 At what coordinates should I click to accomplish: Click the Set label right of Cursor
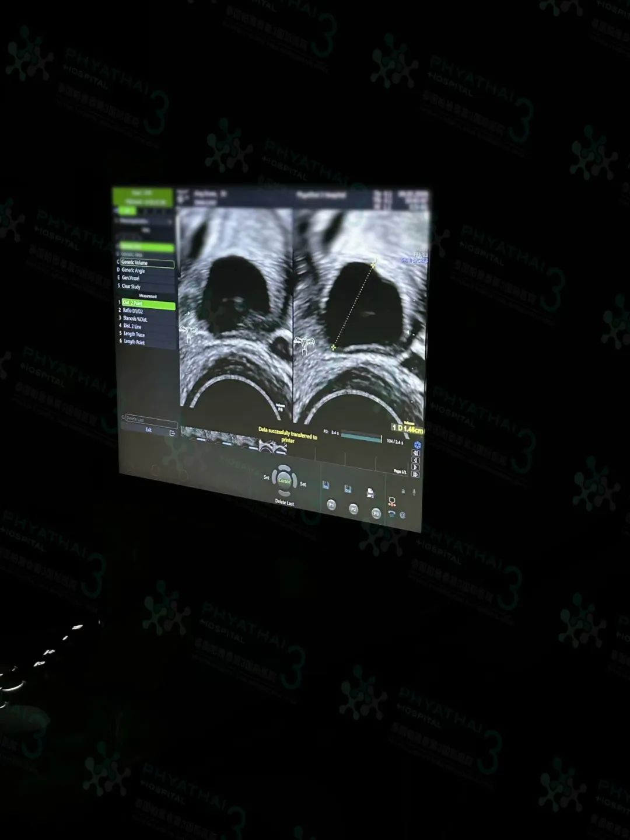click(303, 484)
